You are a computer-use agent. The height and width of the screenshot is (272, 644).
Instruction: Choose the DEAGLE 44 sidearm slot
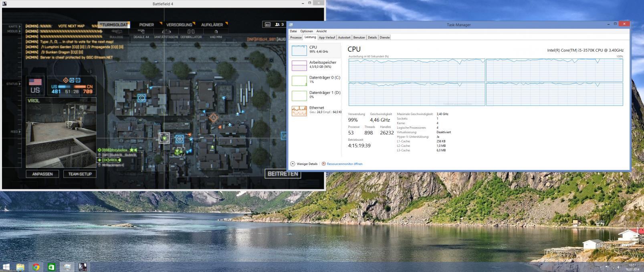(141, 34)
